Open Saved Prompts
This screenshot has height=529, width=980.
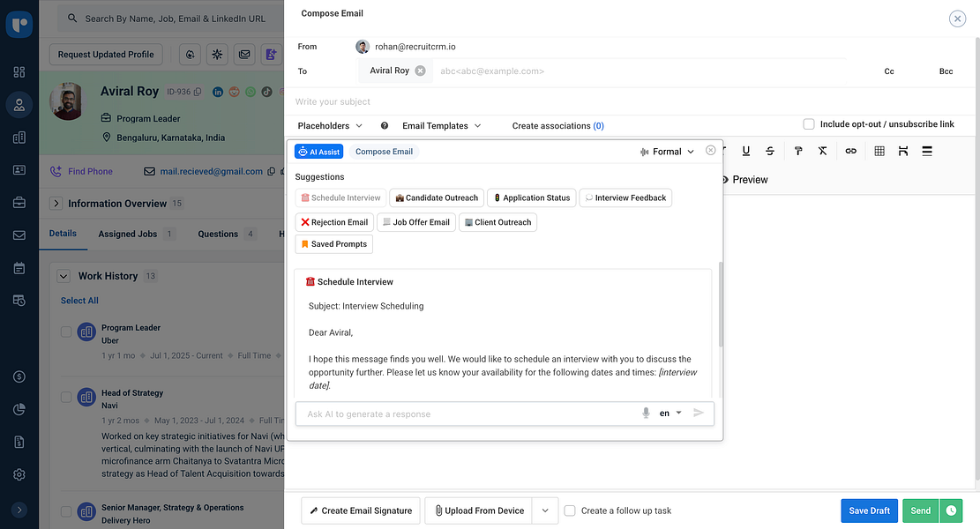pyautogui.click(x=333, y=243)
